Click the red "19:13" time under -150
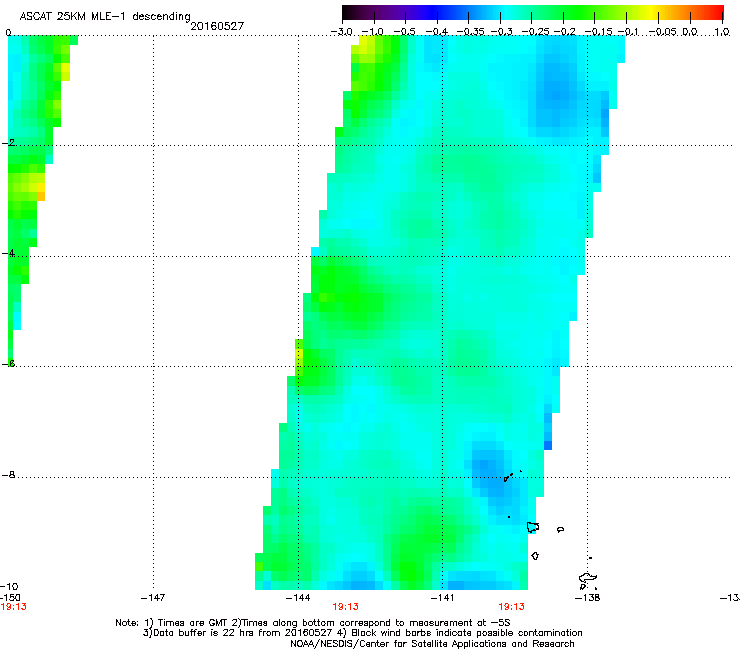The height and width of the screenshot is (650, 740). click(13, 607)
